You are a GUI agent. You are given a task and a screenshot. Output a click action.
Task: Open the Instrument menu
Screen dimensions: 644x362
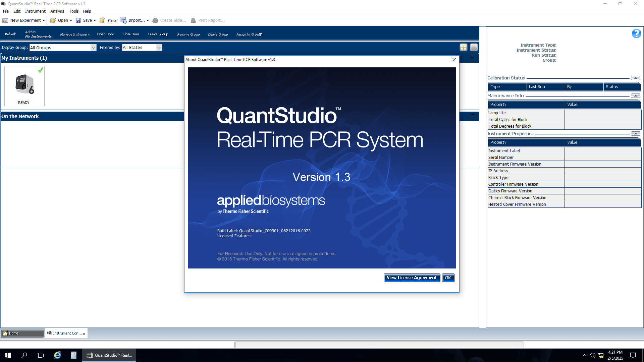[x=35, y=11]
